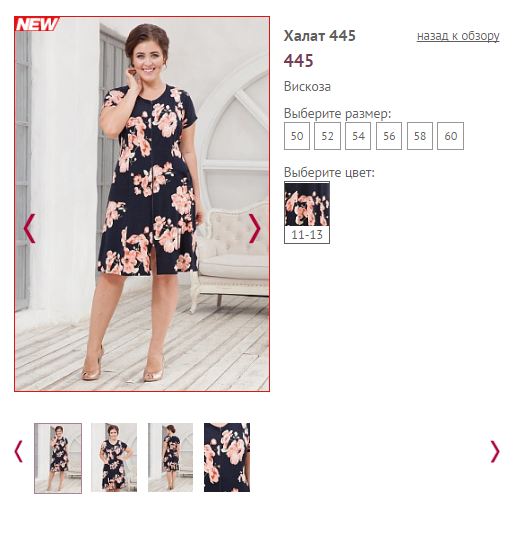Show previous thumbnails in the strip
The image size is (522, 551).
point(18,451)
